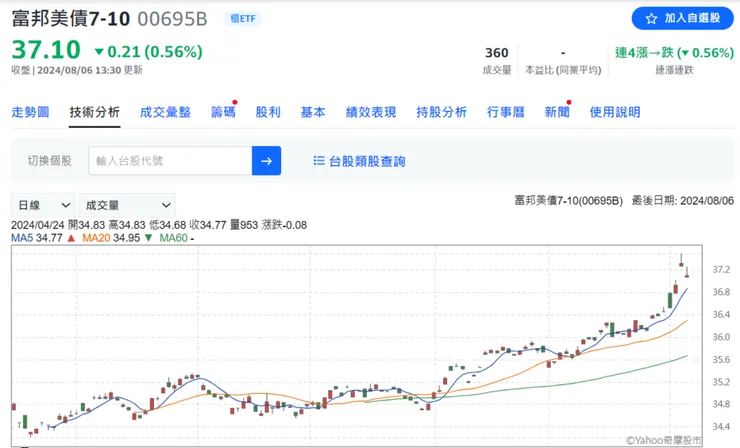Click the 櫃ETF badge
This screenshot has height=448, width=740.
[x=243, y=19]
